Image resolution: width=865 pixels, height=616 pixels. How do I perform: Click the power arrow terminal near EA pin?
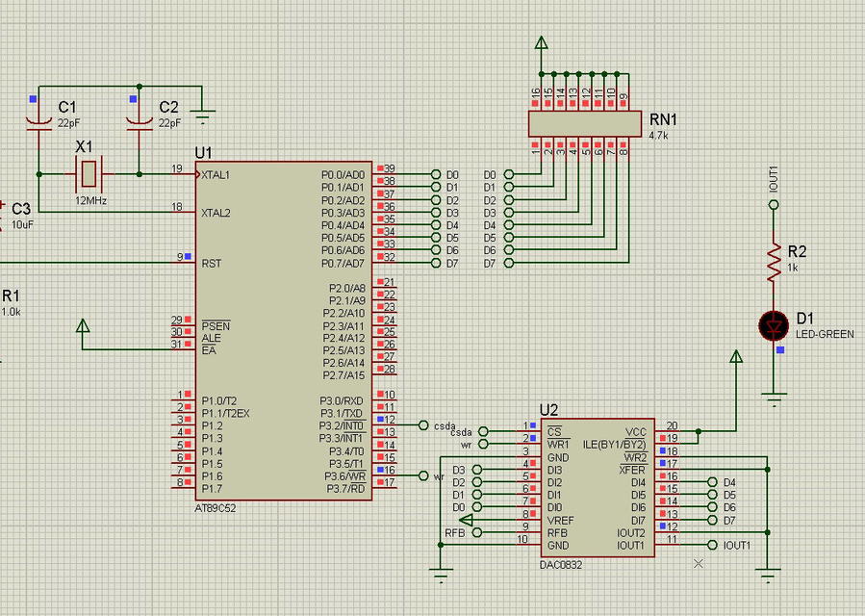83,326
